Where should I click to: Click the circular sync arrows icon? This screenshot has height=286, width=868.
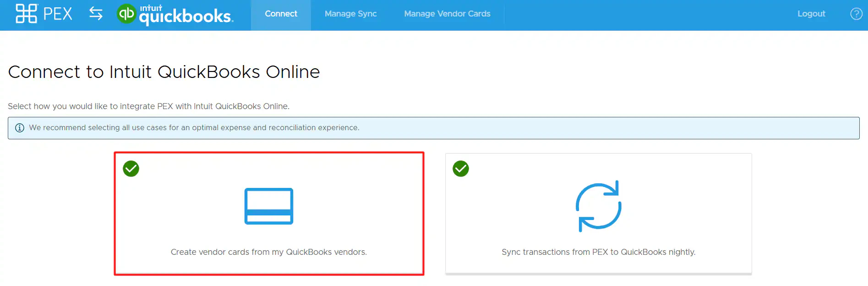click(x=598, y=206)
